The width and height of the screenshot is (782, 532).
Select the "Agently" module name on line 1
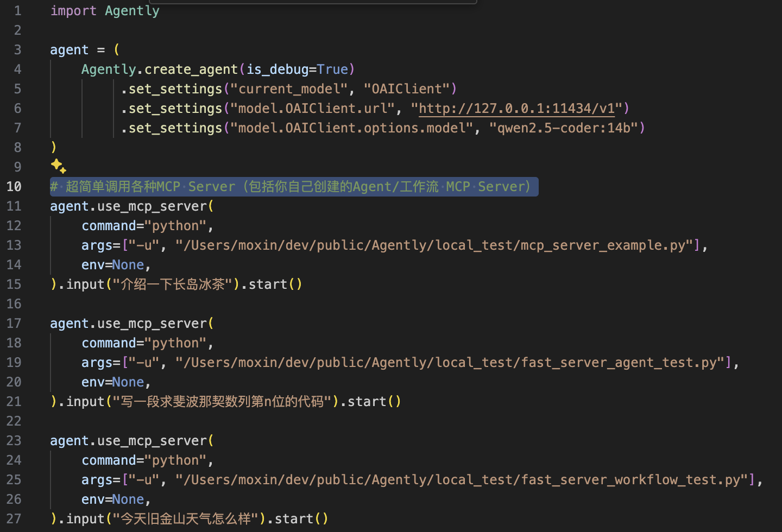coord(132,11)
